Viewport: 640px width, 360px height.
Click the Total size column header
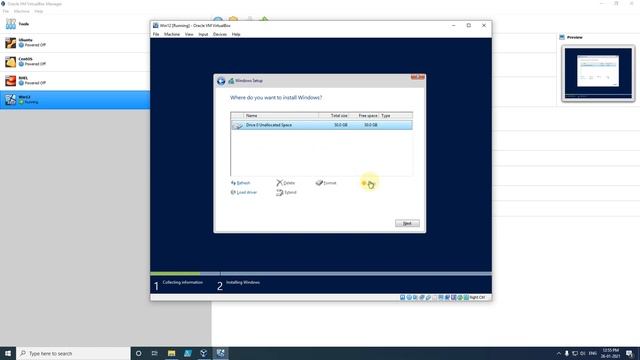pos(333,116)
